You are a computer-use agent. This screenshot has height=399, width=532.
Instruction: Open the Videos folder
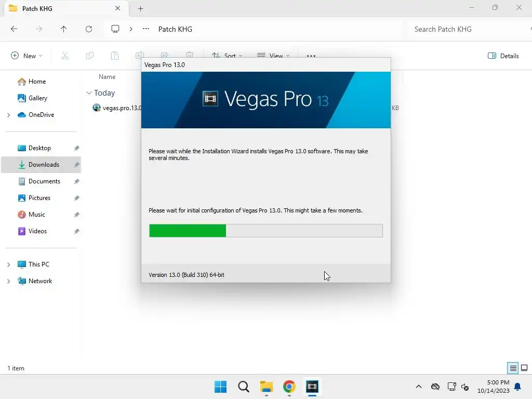pyautogui.click(x=32, y=231)
